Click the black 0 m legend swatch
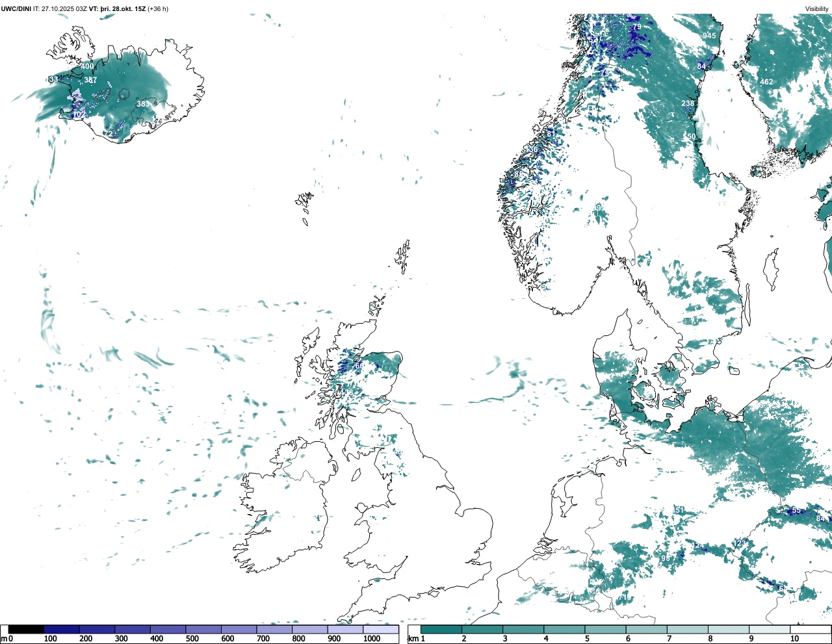The image size is (832, 644). tap(26, 630)
